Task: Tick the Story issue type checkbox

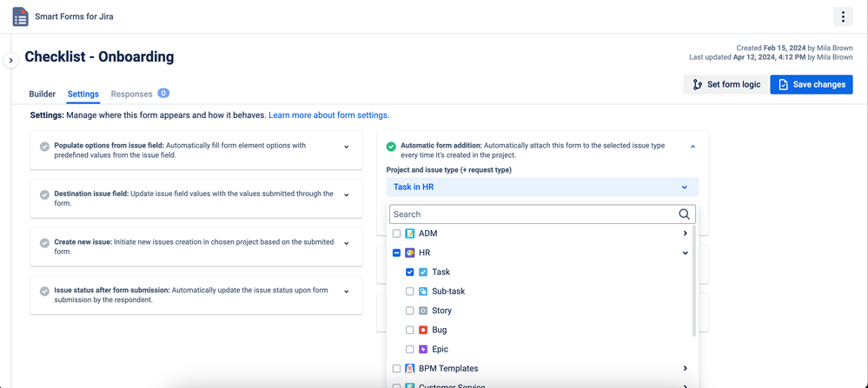Action: click(409, 311)
